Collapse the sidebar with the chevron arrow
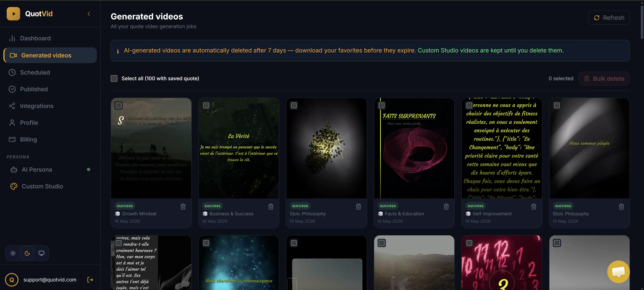This screenshot has height=290, width=644. (x=89, y=14)
